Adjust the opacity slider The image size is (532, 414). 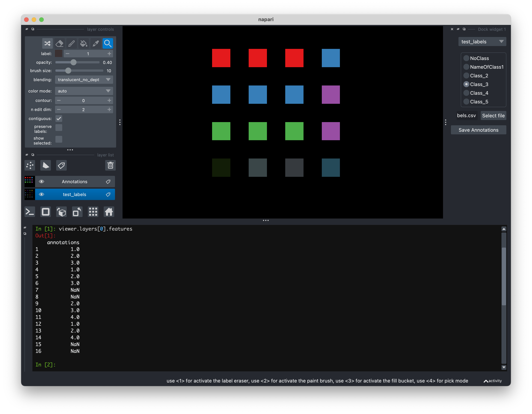74,62
